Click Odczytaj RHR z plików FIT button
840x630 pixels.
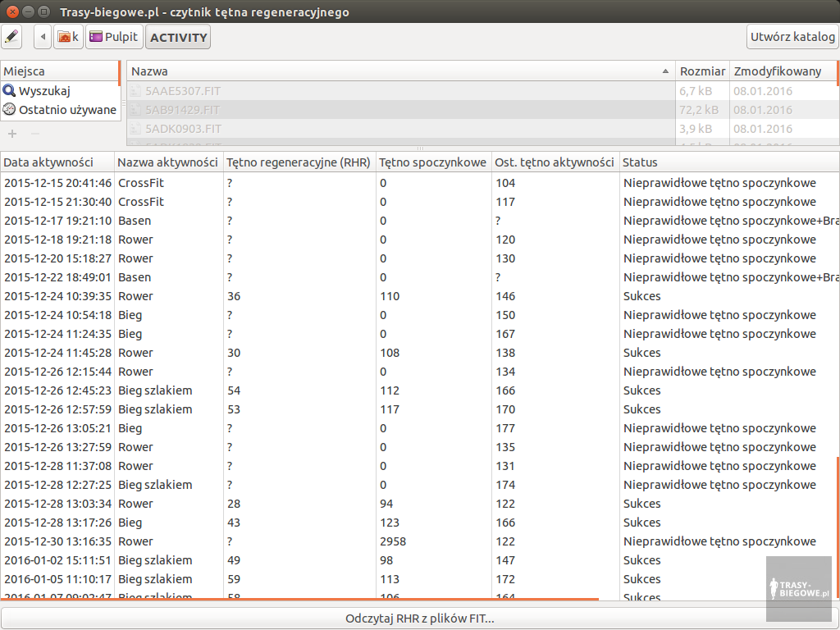(x=419, y=619)
